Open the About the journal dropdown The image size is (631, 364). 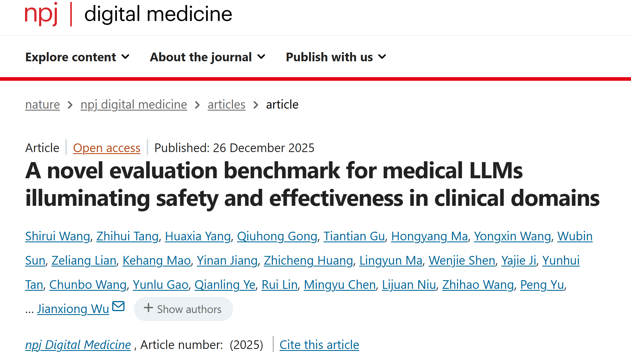[x=207, y=57]
